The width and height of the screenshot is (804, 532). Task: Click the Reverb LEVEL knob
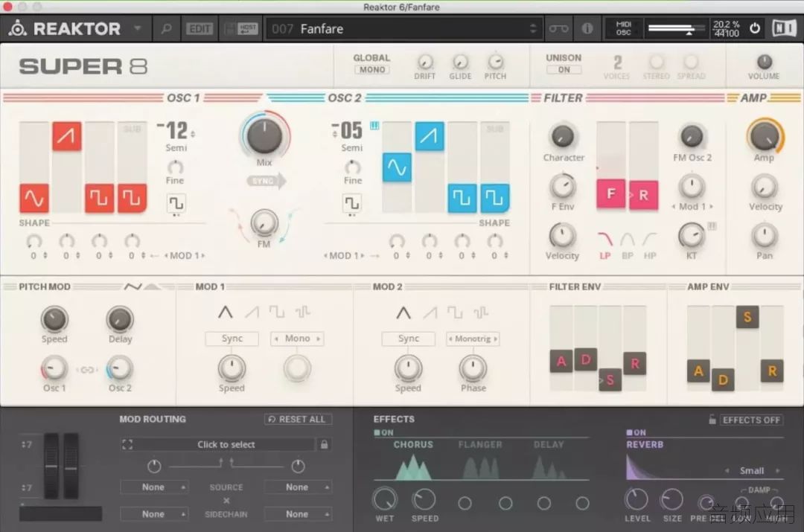coord(636,499)
